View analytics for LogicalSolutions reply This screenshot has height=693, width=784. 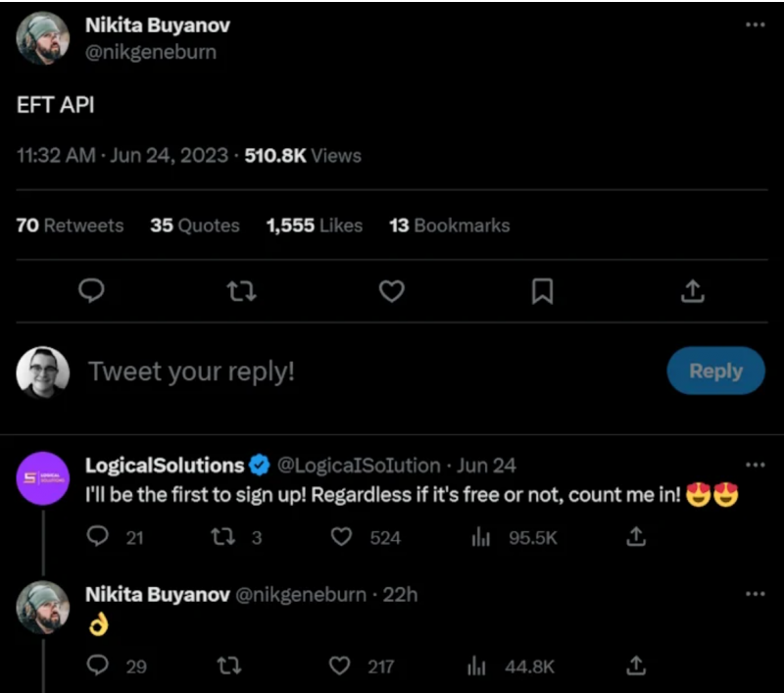[480, 537]
